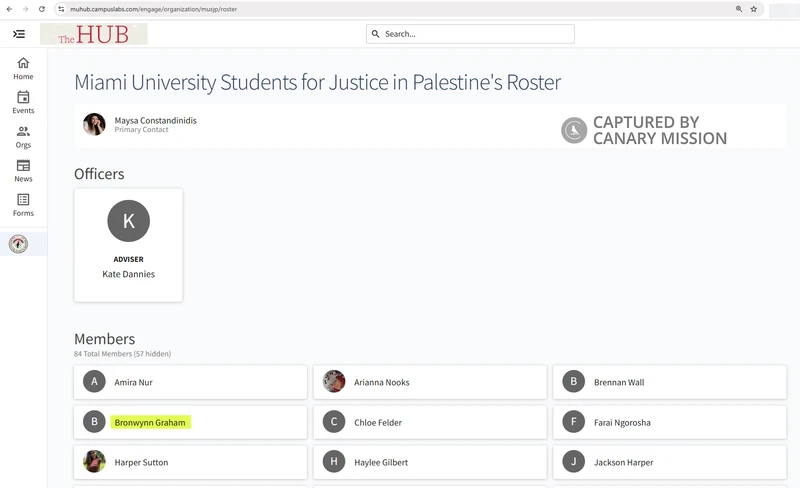Screen dimensions: 800x488
Task: Click the Members section heading
Action: 105,339
